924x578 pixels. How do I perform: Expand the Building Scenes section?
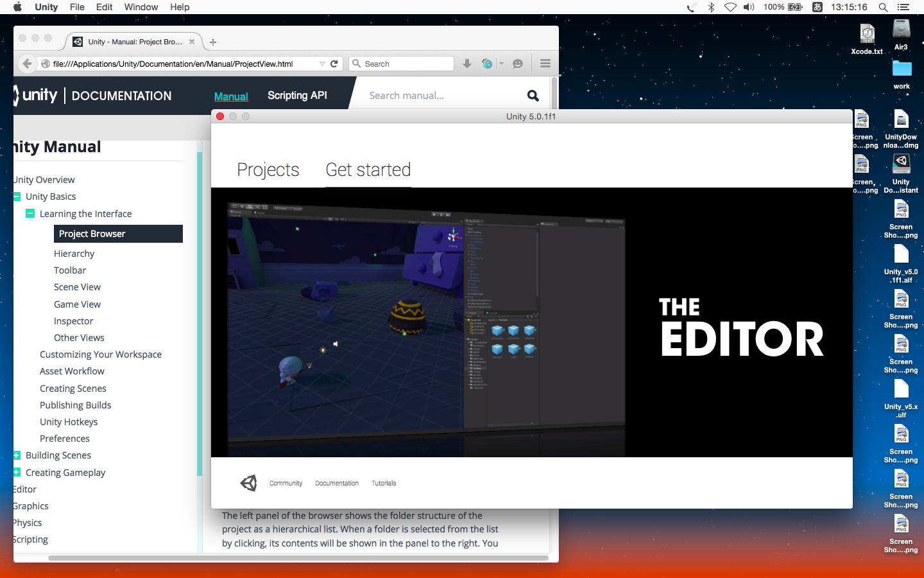(x=17, y=455)
